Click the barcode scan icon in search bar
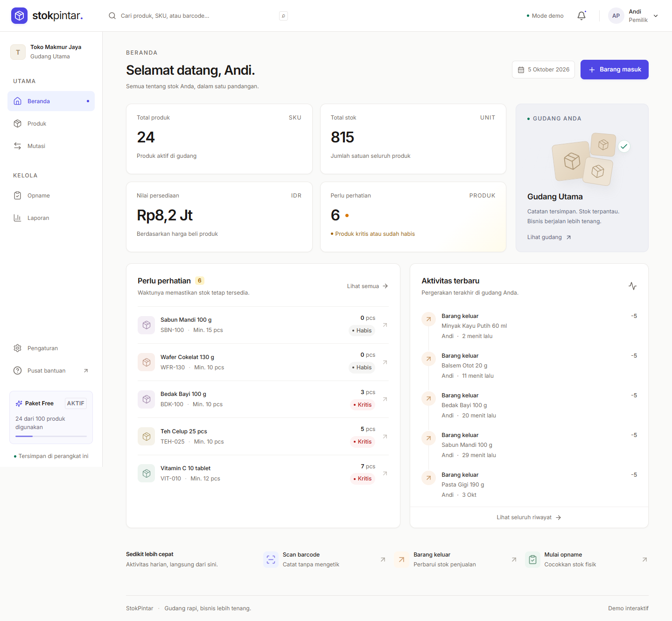The image size is (672, 621). [x=283, y=16]
